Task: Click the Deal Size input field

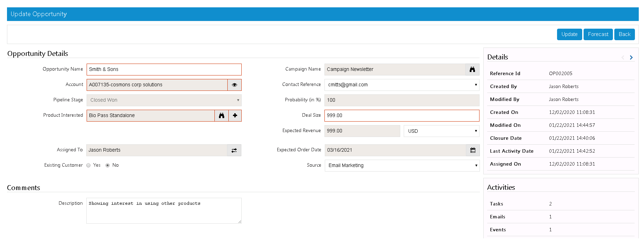Action: click(402, 116)
